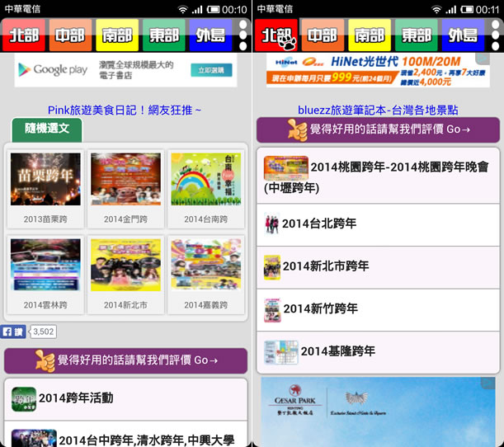504x447 pixels.
Task: Select the red 北部 tab in right screen
Action: [276, 35]
